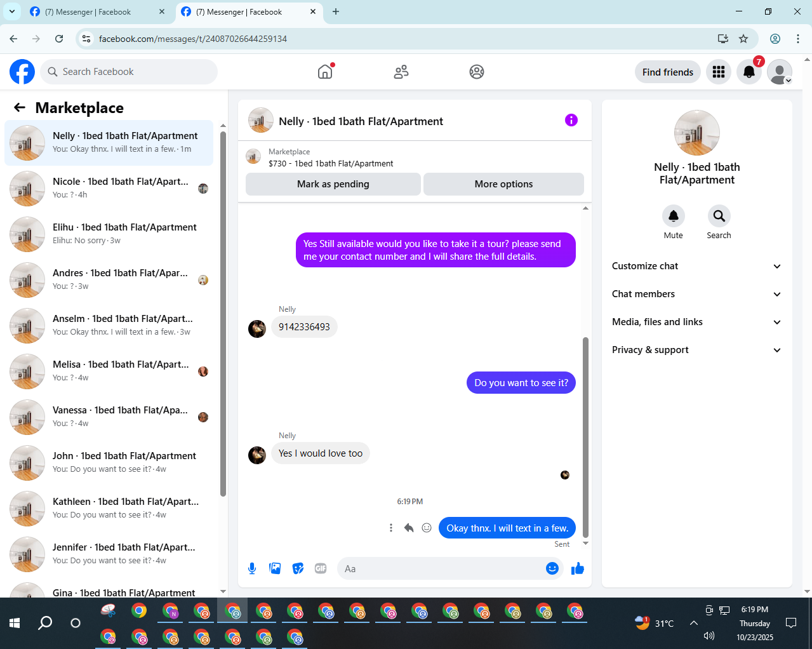Open Melisa conversation in the list
The width and height of the screenshot is (812, 649).
(109, 371)
